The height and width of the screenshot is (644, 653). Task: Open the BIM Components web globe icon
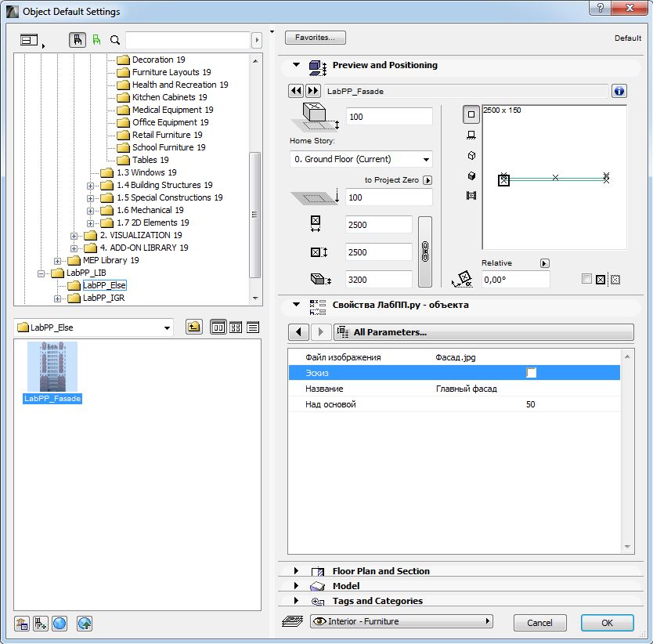[60, 624]
